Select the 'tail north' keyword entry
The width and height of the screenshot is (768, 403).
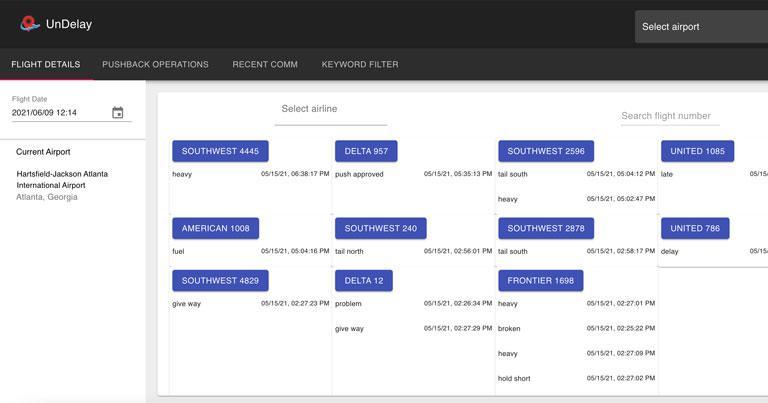[x=349, y=251]
